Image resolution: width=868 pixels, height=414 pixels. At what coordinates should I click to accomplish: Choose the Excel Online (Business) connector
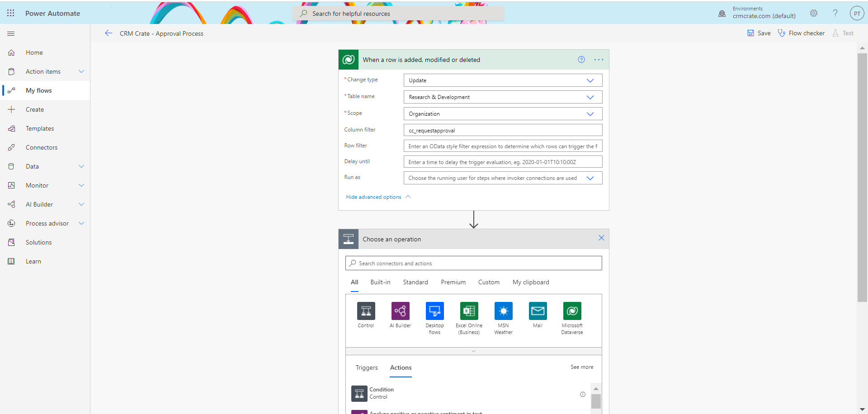[469, 311]
